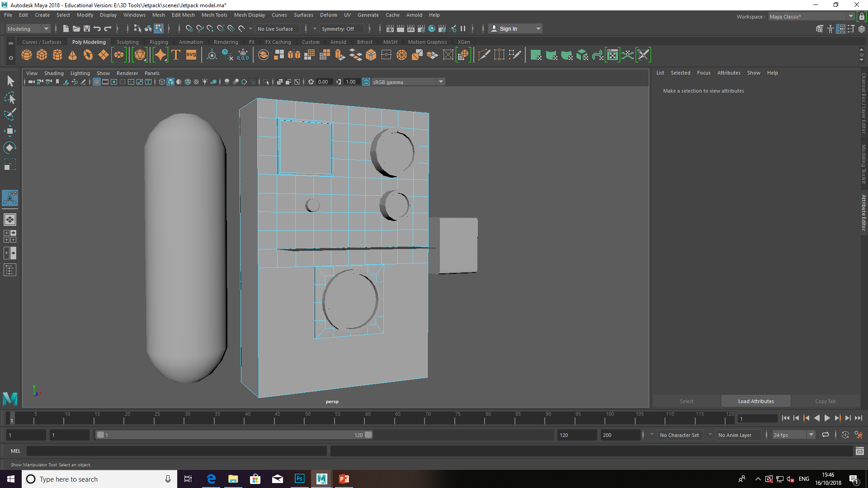Open the 24 fps frame rate dropdown

pyautogui.click(x=793, y=435)
